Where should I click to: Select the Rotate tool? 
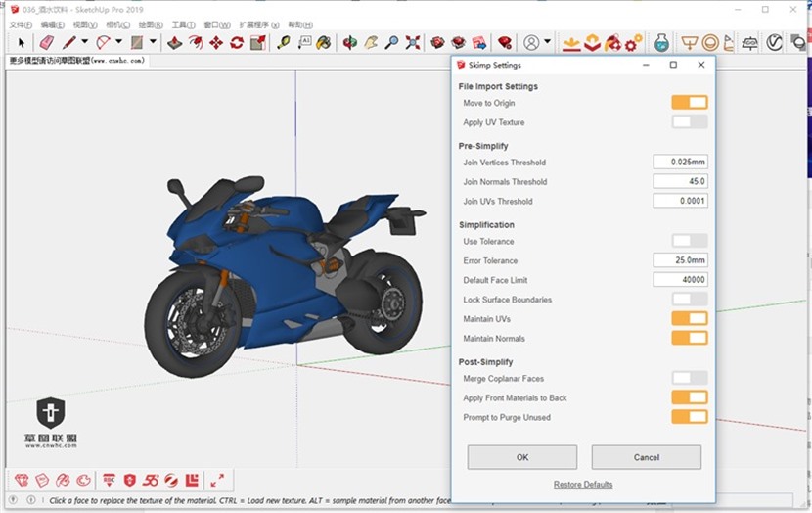pos(237,42)
